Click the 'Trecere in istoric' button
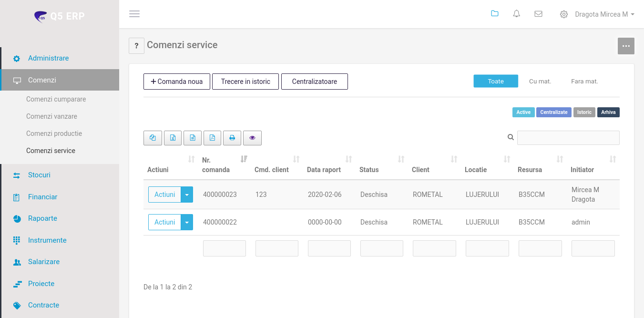Screen dimensions: 644x318 click(245, 82)
